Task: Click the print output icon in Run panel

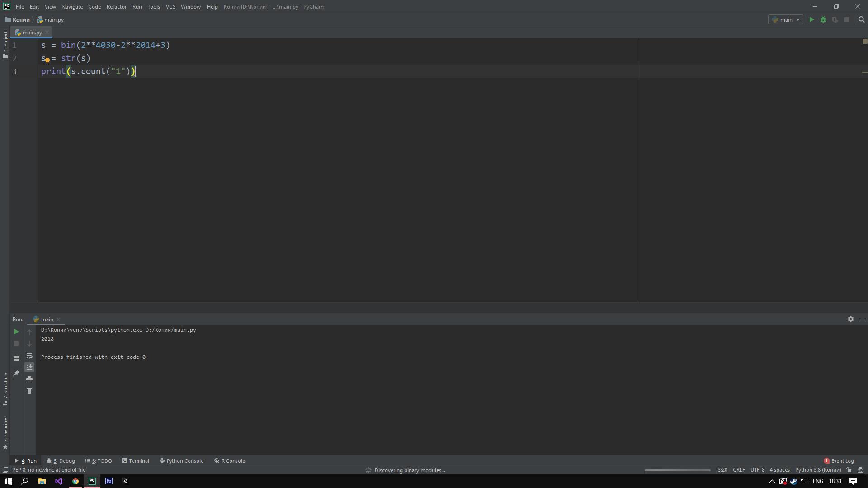Action: [x=29, y=379]
